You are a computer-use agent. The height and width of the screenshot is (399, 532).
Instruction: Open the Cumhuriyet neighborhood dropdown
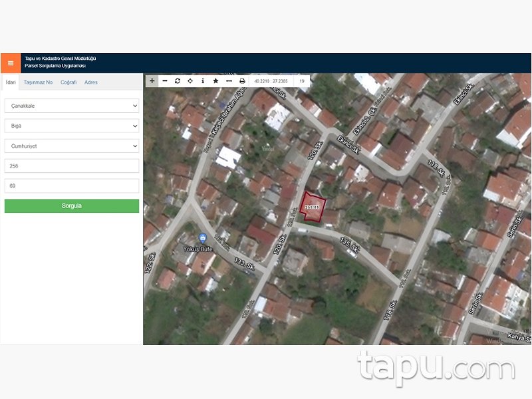[72, 146]
